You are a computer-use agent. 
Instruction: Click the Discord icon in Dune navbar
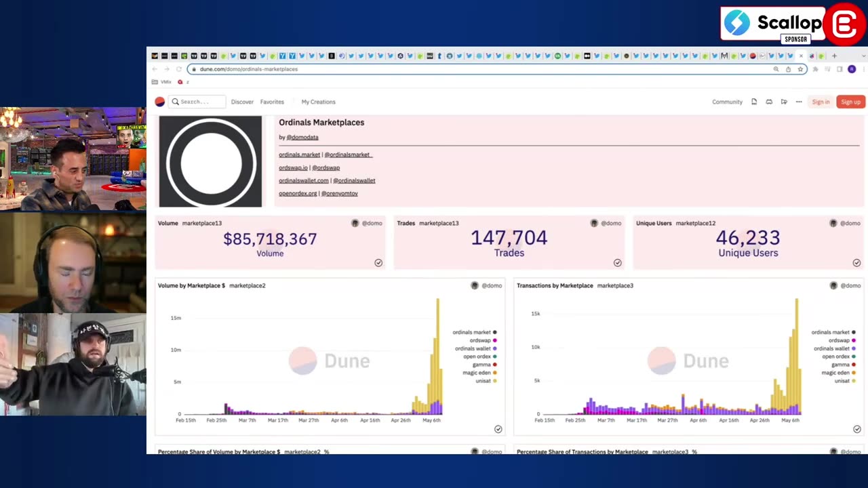(x=769, y=102)
